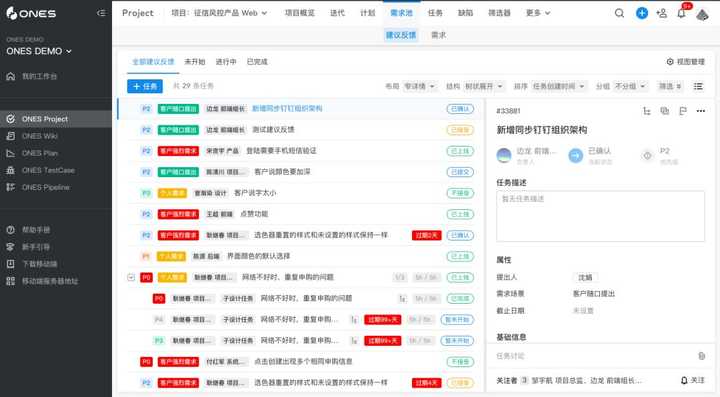Click the 截止日期 未设置 value
The height and width of the screenshot is (397, 720).
(x=583, y=311)
